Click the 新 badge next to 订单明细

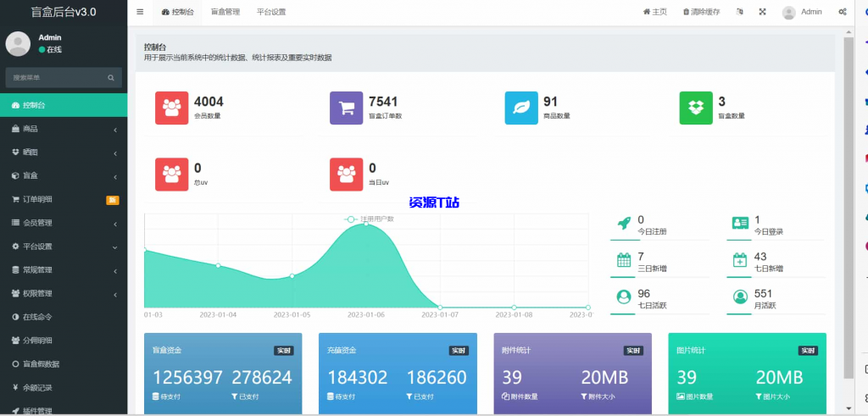(x=113, y=200)
